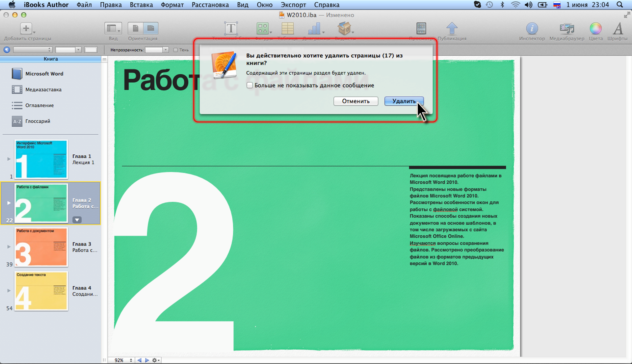The image size is (632, 364).
Task: Click the Publish (Публикация) arrow icon
Action: (452, 28)
